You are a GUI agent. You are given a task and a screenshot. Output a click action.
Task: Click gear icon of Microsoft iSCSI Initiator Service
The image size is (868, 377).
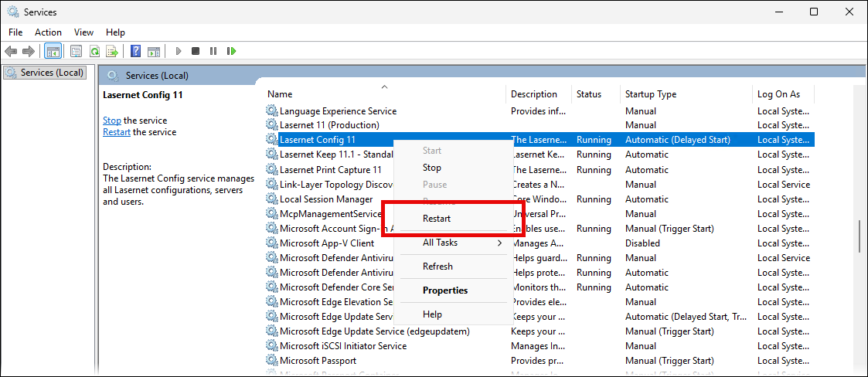point(271,346)
